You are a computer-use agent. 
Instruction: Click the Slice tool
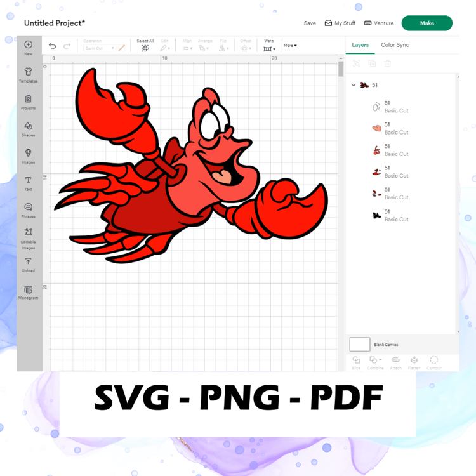pyautogui.click(x=356, y=363)
